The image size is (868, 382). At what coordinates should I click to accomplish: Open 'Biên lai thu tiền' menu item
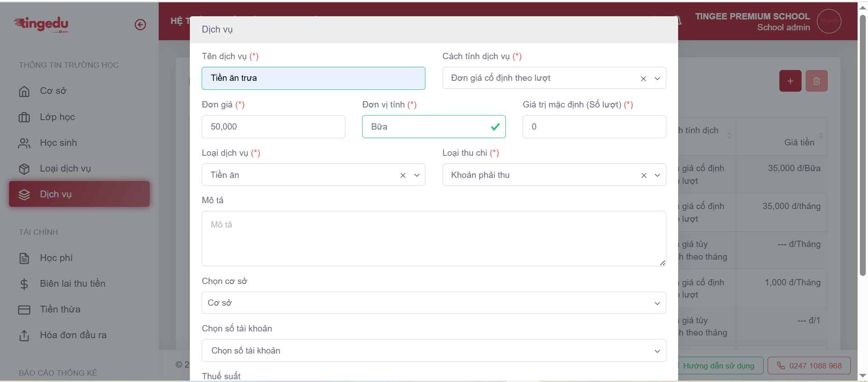point(72,284)
